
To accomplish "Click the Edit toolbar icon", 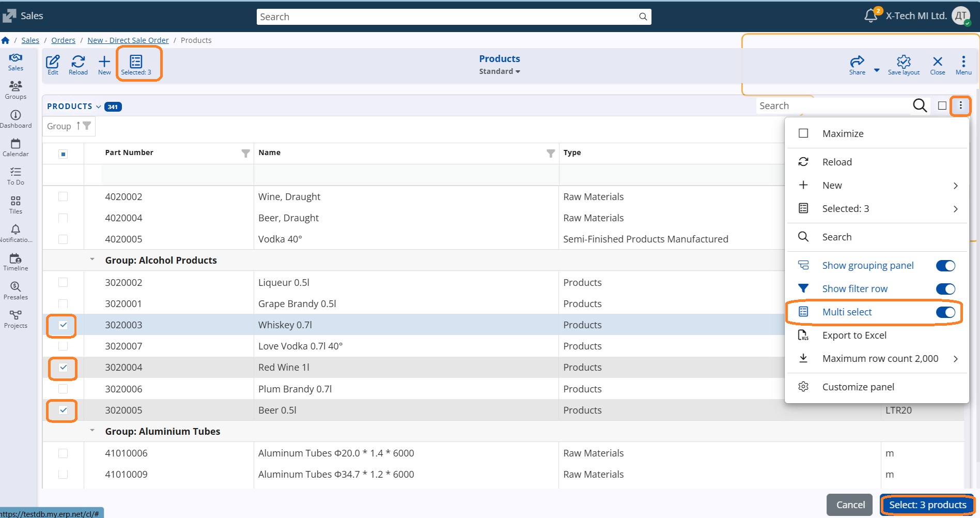I will (x=53, y=65).
